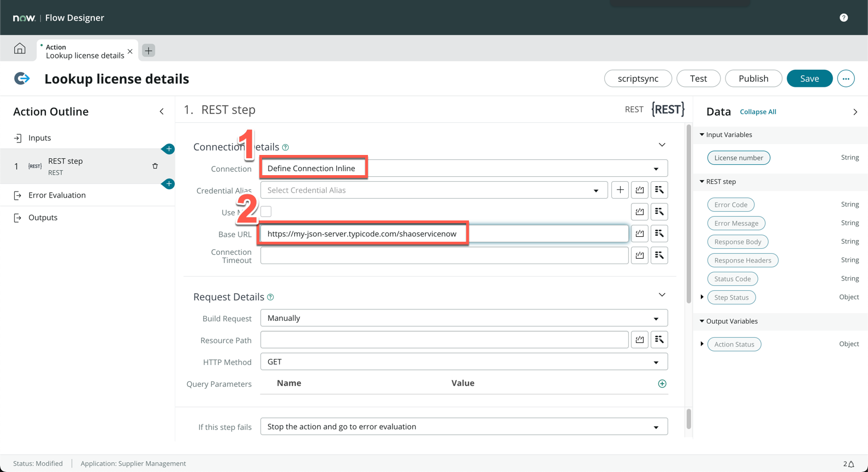The width and height of the screenshot is (868, 472).
Task: Collapse the Connection Details section
Action: tap(662, 145)
